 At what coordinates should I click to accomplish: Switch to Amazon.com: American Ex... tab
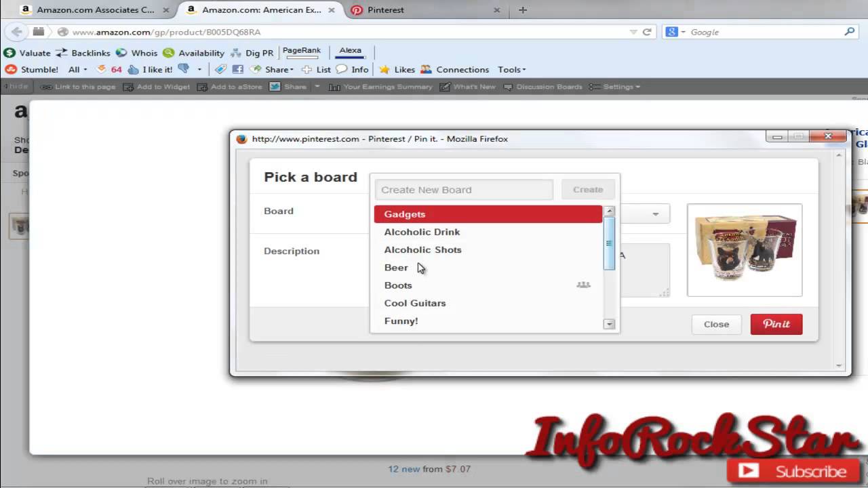260,10
